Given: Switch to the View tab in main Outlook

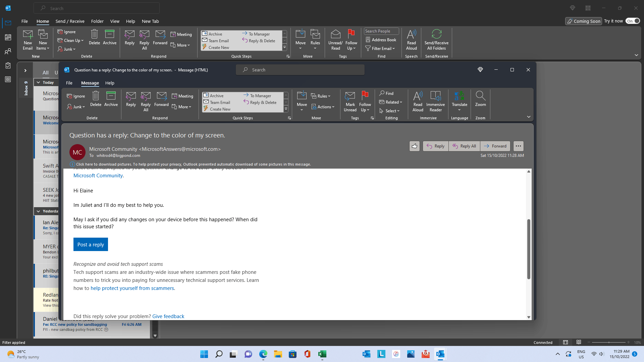Looking at the screenshot, I should click(115, 21).
